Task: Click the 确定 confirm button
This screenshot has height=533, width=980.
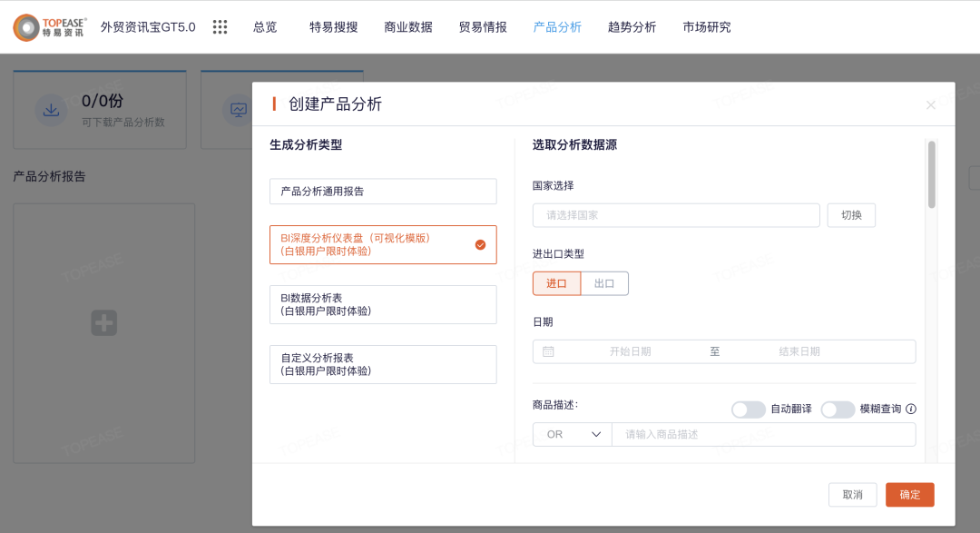Action: [909, 494]
